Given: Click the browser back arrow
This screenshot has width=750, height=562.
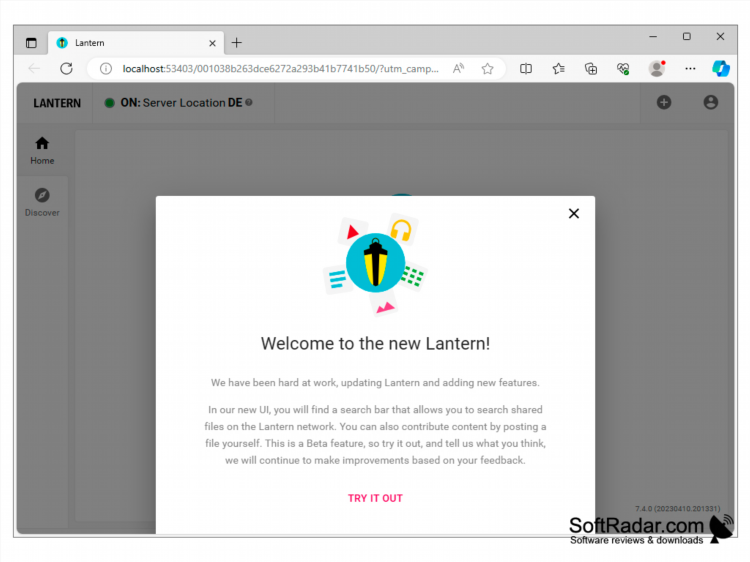Looking at the screenshot, I should [34, 69].
